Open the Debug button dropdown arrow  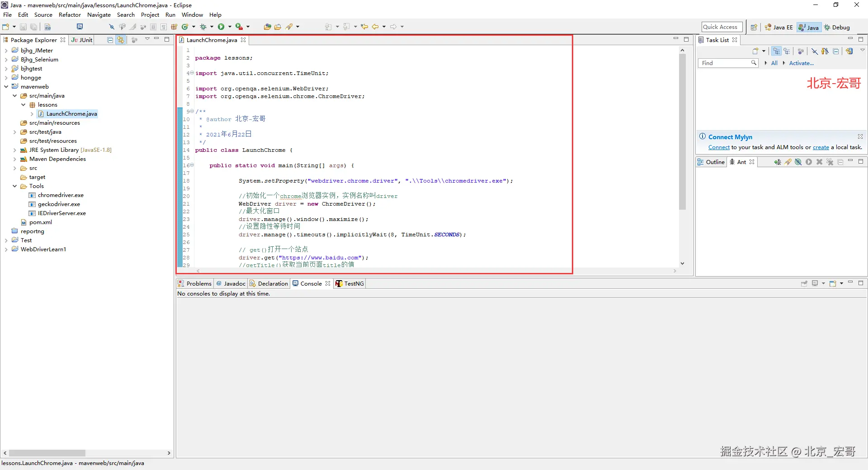(x=212, y=27)
